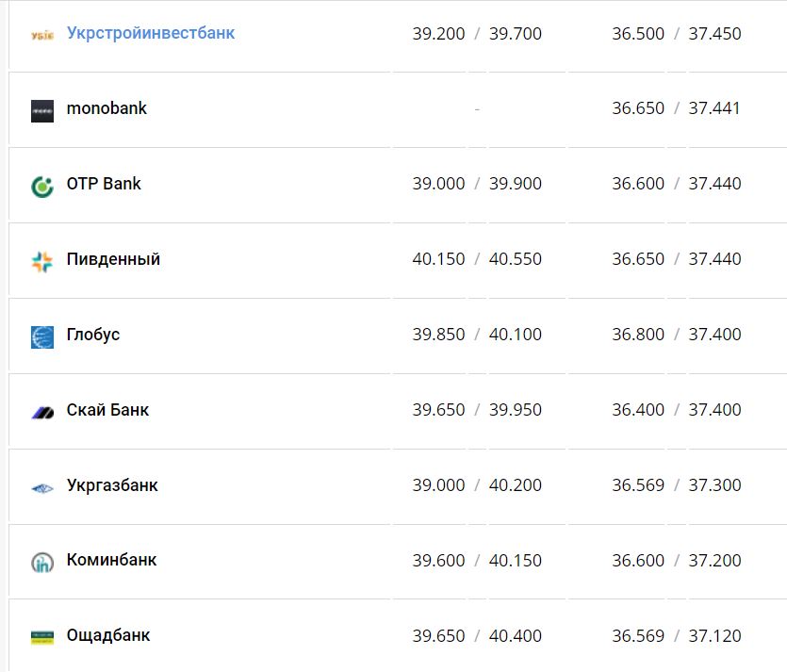The width and height of the screenshot is (787, 672).
Task: Click the Пивденный rate 40.150 / 40.550
Action: [x=477, y=259]
